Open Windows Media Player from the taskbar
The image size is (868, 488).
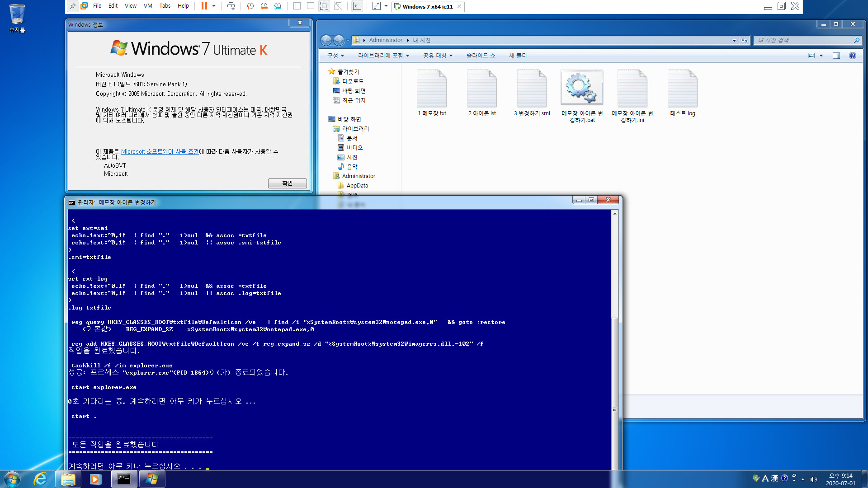point(95,479)
